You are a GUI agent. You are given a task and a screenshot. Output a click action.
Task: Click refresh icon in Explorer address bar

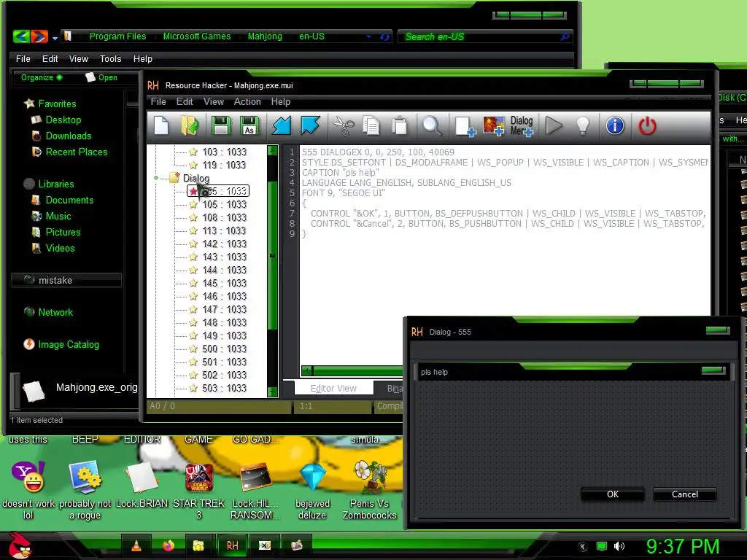[x=384, y=36]
